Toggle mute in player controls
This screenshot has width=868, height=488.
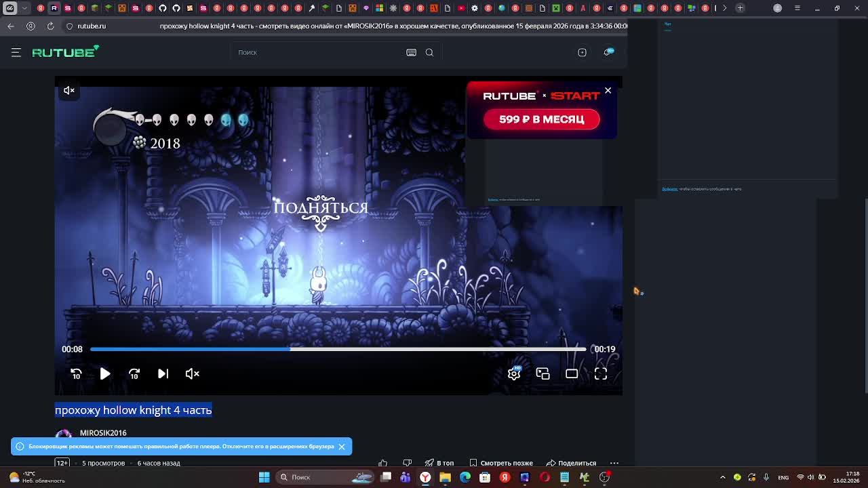[193, 373]
